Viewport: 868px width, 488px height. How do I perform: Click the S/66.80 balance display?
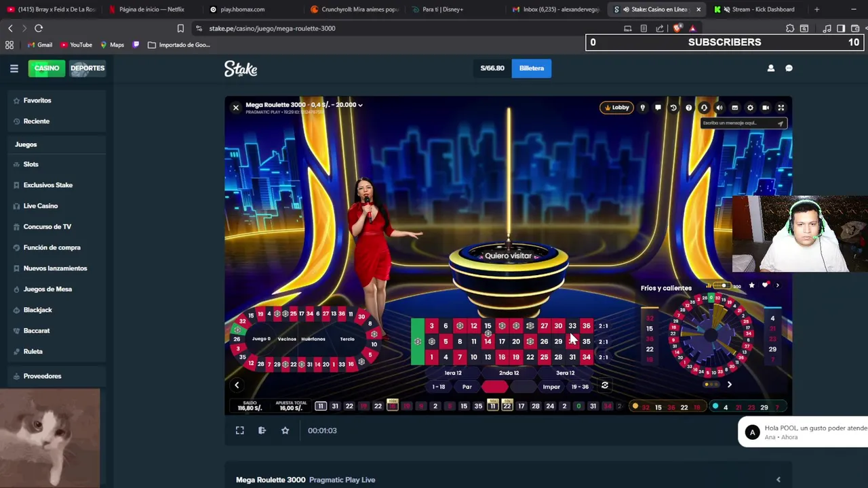click(x=492, y=68)
